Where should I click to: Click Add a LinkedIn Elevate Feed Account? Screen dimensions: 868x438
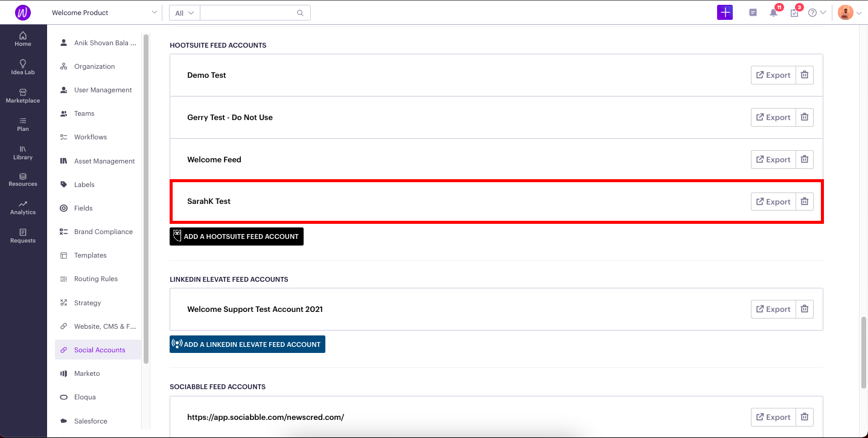click(x=247, y=344)
